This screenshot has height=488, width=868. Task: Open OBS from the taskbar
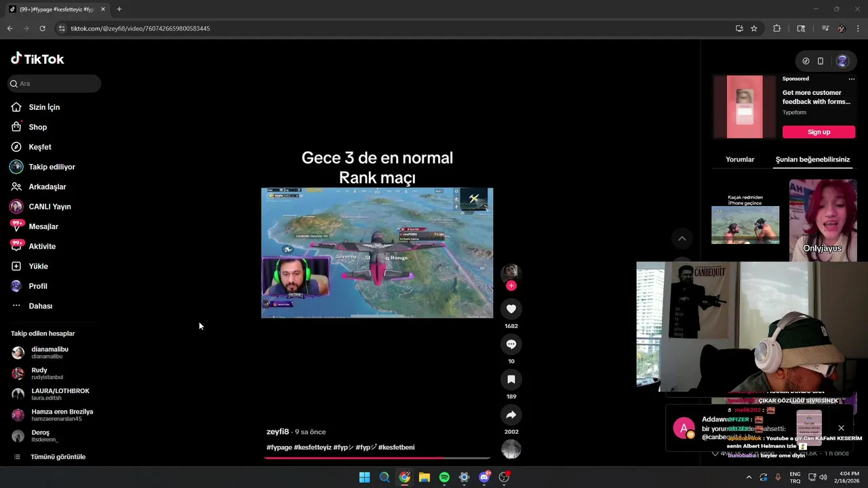504,477
